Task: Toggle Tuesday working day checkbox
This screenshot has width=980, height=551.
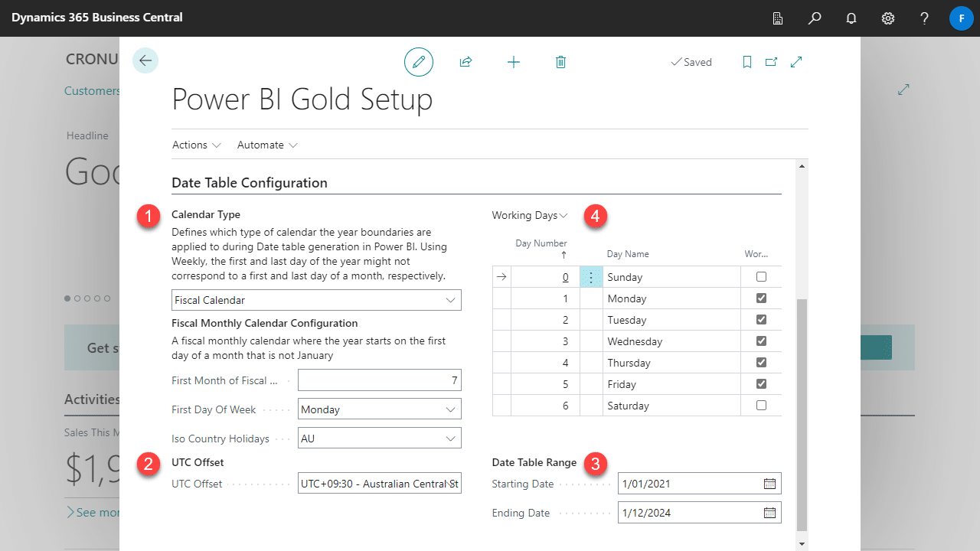Action: tap(761, 319)
